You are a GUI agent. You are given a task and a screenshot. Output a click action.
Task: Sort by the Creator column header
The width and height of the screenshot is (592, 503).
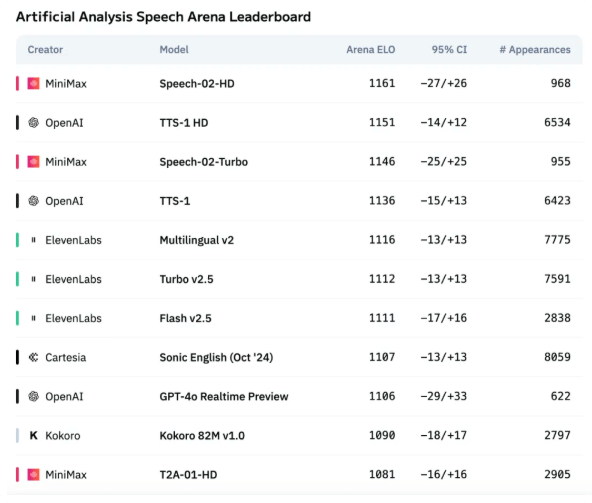coord(45,50)
